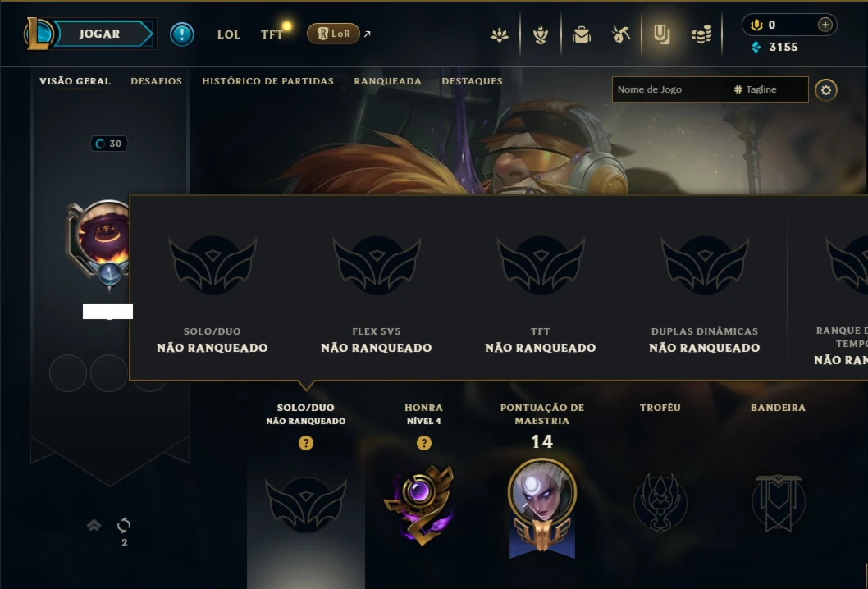Viewport: 868px width, 589px height.
Task: Open the backpack loot inventory icon
Action: coord(581,35)
